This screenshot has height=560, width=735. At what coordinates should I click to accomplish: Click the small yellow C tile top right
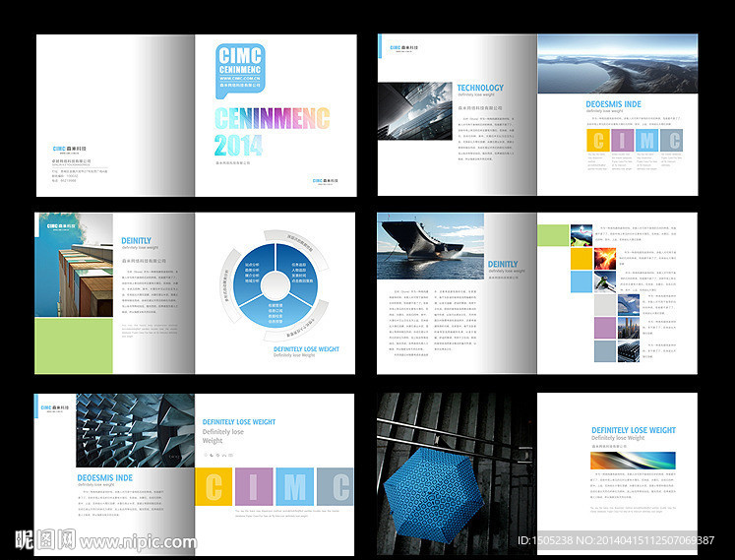[597, 140]
